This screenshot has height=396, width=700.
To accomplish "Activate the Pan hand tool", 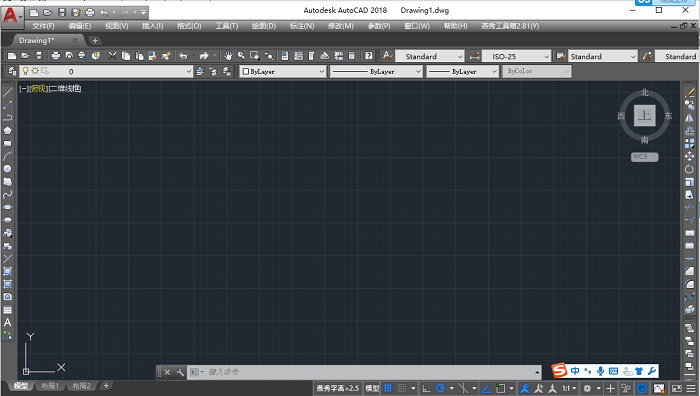I will (228, 56).
